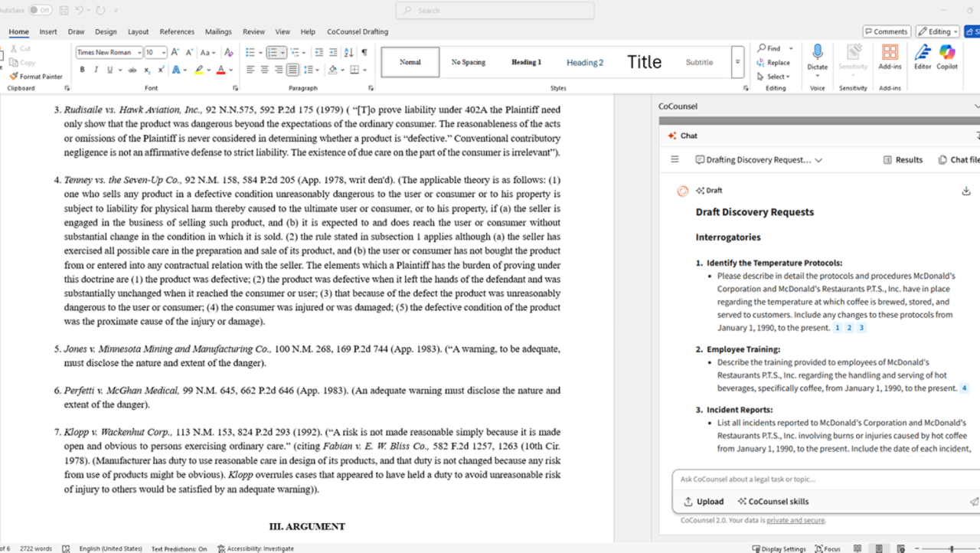This screenshot has width=980, height=553.
Task: Open the Copilot icon in ribbon
Action: 947,53
